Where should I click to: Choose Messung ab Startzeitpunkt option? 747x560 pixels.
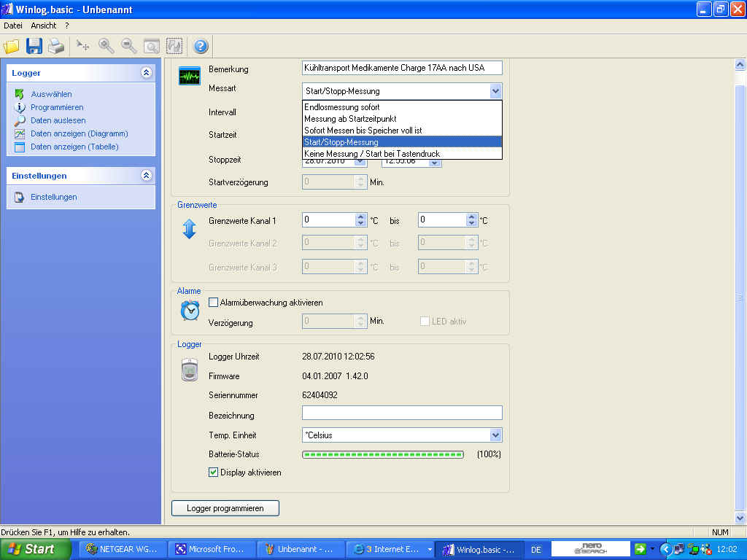click(402, 119)
